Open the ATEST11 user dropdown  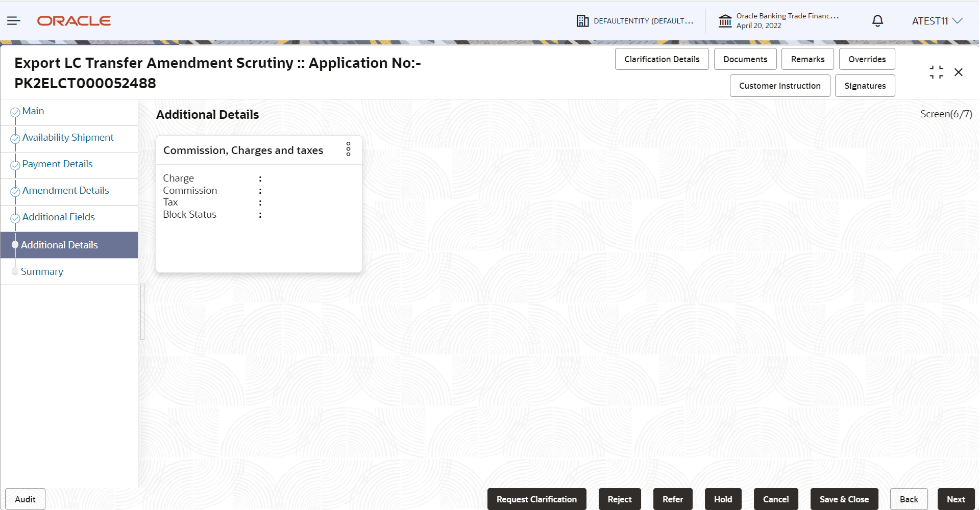pyautogui.click(x=937, y=20)
